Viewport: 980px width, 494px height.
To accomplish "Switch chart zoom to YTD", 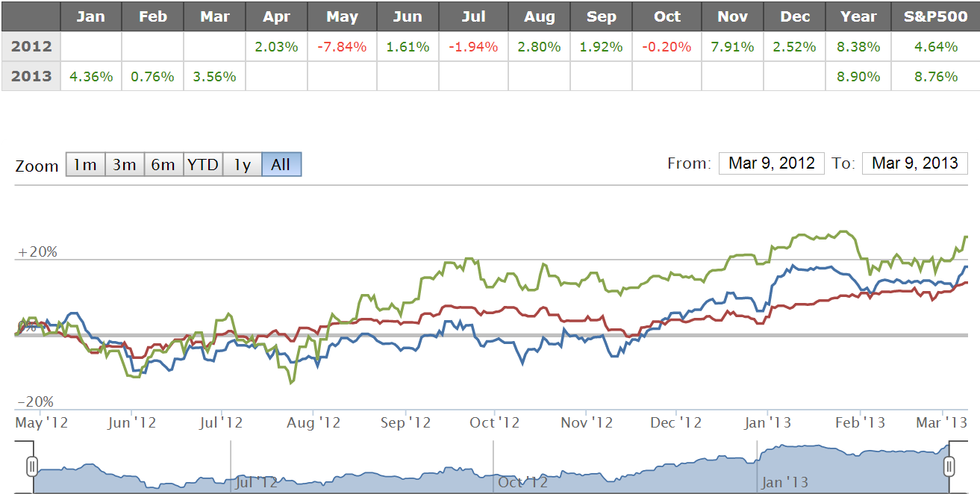I will point(203,165).
